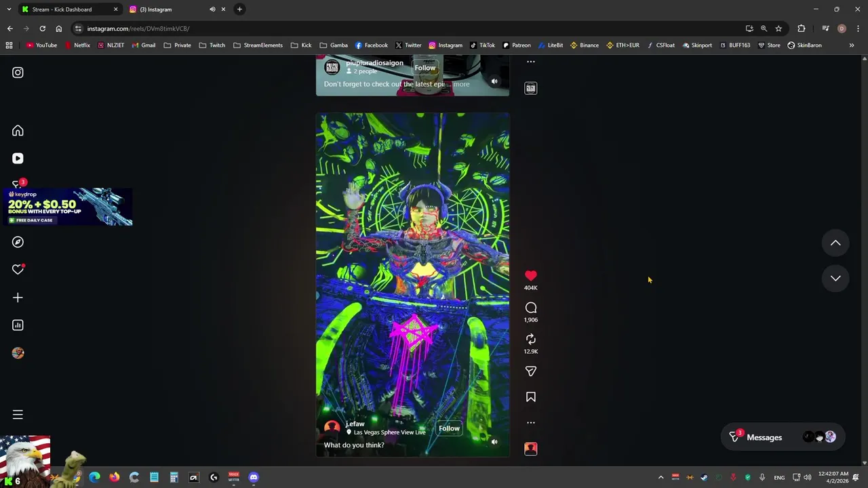Open the YouTube bookmark
The image size is (868, 488).
[41, 45]
